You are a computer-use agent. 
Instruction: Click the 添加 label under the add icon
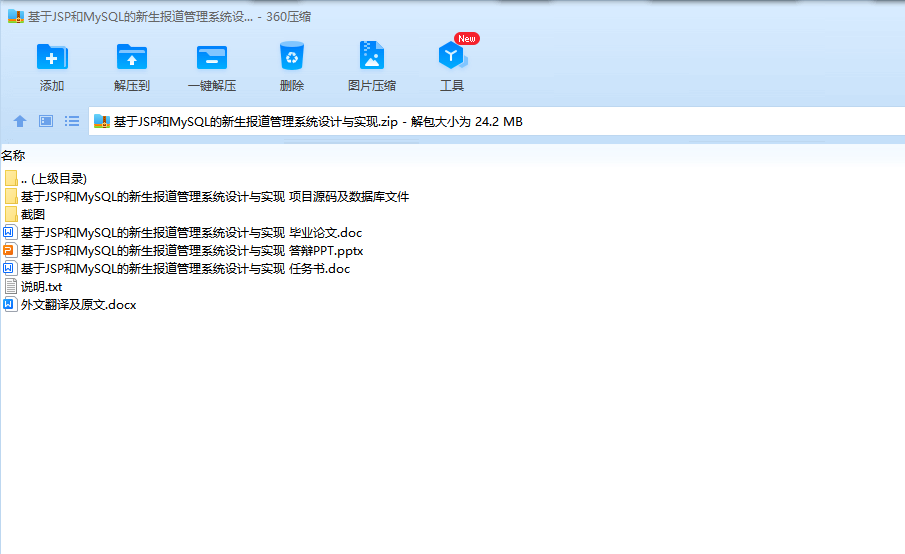(52, 85)
